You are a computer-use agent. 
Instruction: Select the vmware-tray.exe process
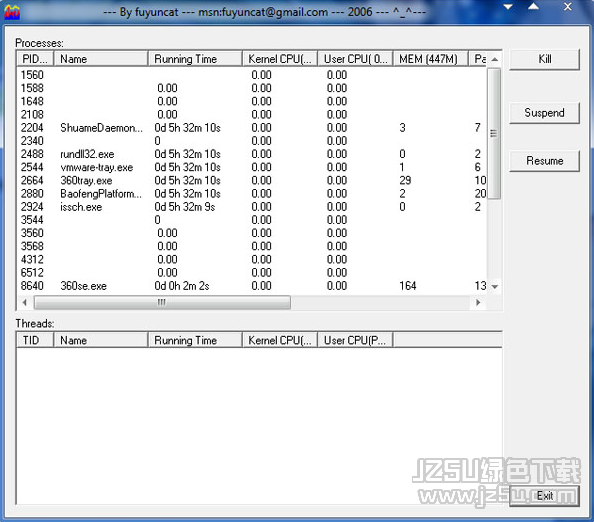pos(252,167)
